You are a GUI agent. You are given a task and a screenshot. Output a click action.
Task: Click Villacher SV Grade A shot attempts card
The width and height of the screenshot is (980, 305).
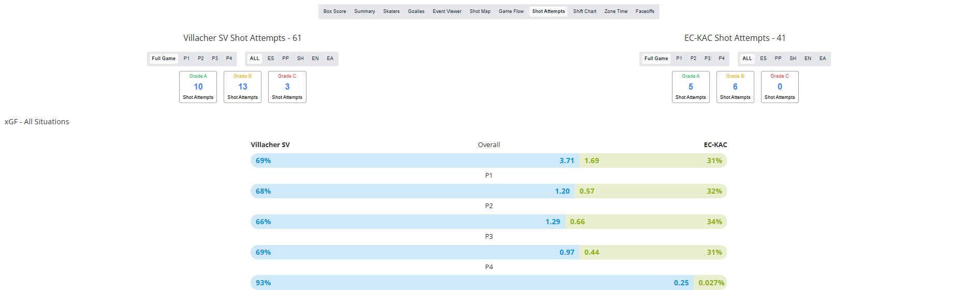[198, 87]
